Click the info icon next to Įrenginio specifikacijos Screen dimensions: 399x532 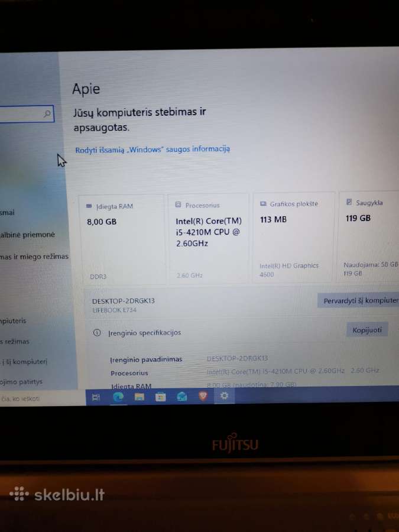tap(97, 332)
